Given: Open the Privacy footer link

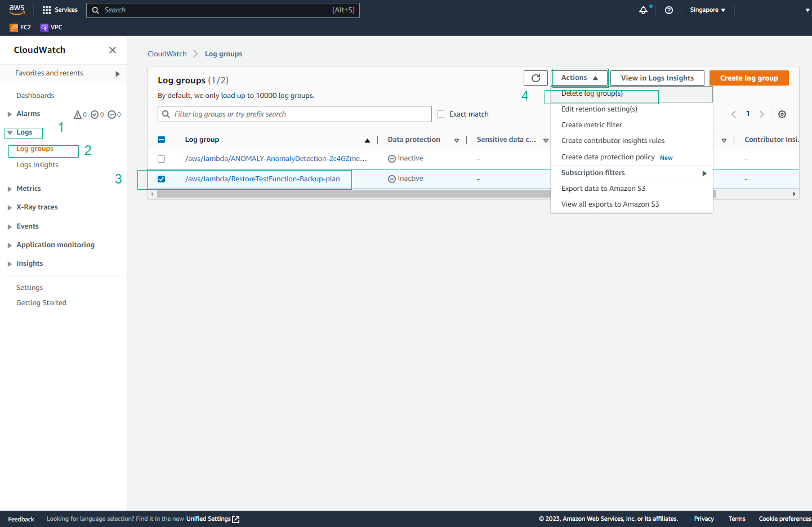Looking at the screenshot, I should pos(704,519).
